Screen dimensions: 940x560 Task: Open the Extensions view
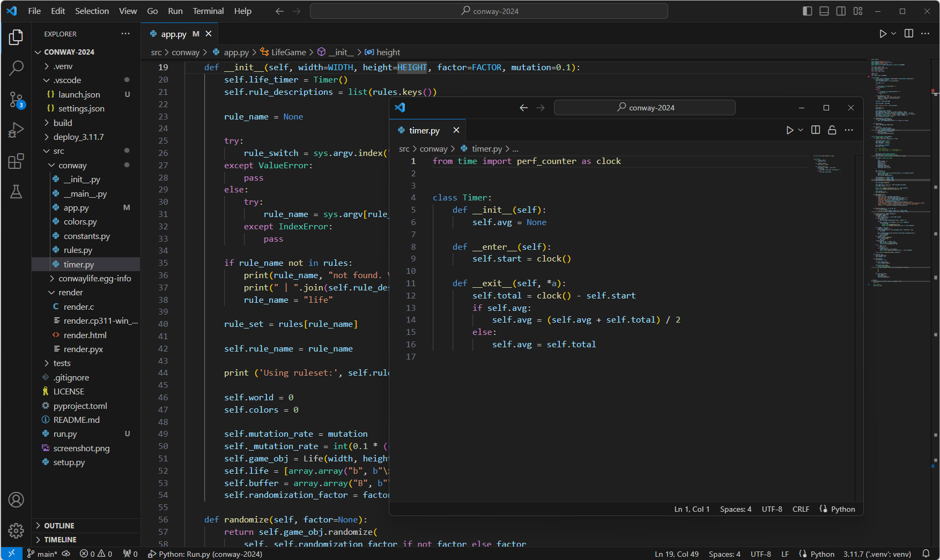[16, 161]
